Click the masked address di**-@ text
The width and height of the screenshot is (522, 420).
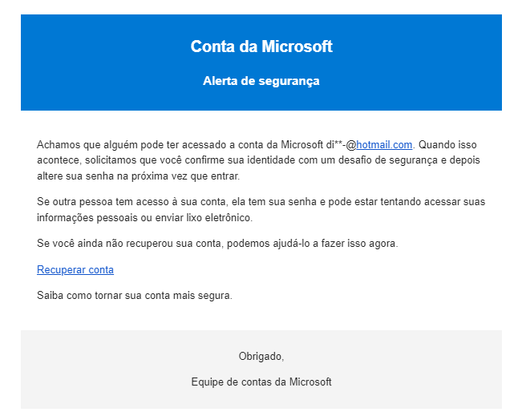tap(342, 145)
